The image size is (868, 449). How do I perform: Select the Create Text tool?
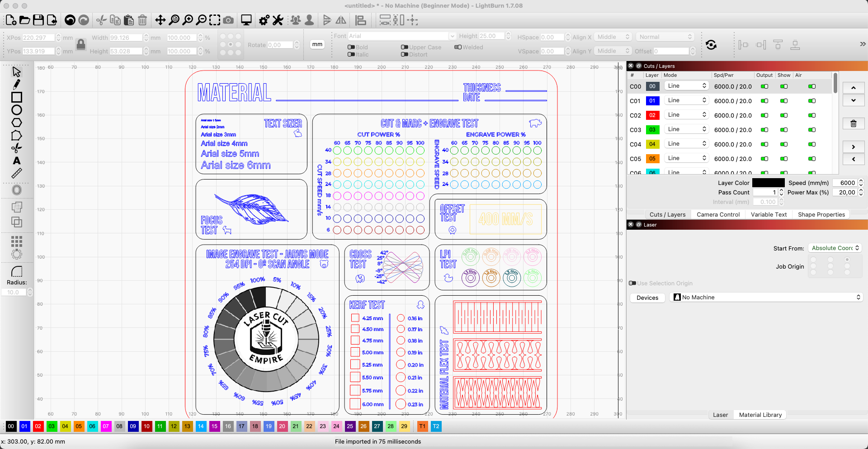17,161
